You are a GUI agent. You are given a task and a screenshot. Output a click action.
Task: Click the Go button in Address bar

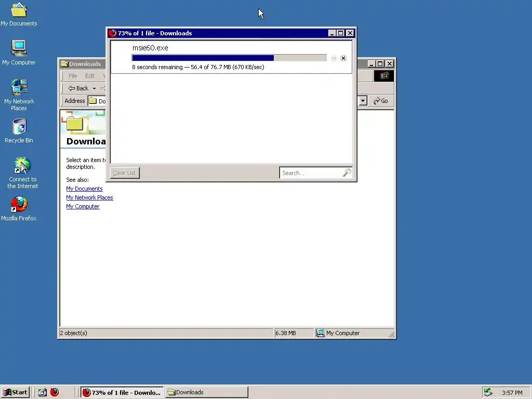pos(381,101)
